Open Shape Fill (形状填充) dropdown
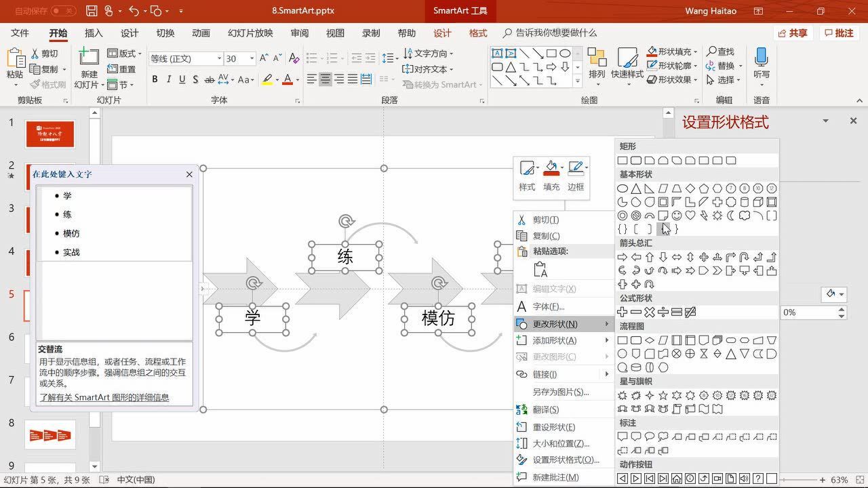This screenshot has height=488, width=868. click(673, 52)
